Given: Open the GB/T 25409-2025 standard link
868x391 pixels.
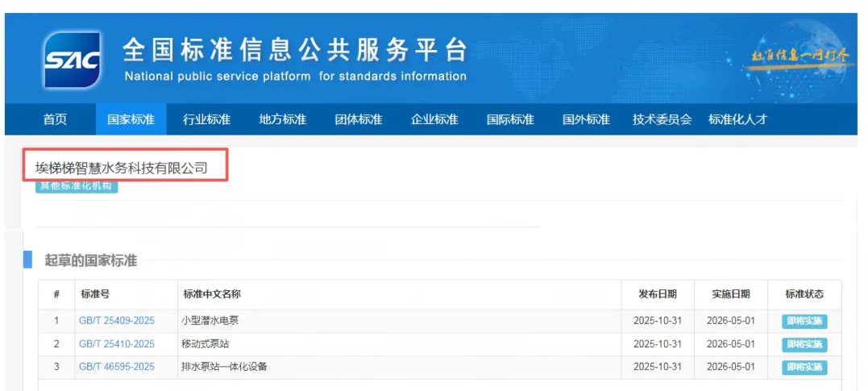Looking at the screenshot, I should click(x=117, y=321).
